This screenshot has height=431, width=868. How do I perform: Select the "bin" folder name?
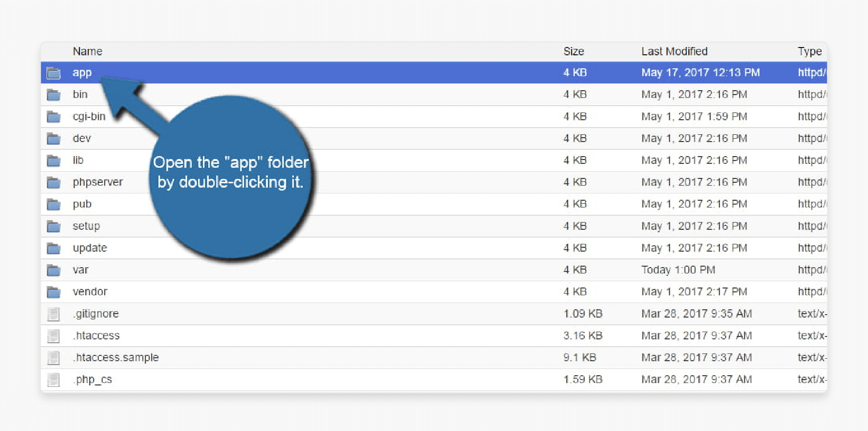(x=80, y=94)
